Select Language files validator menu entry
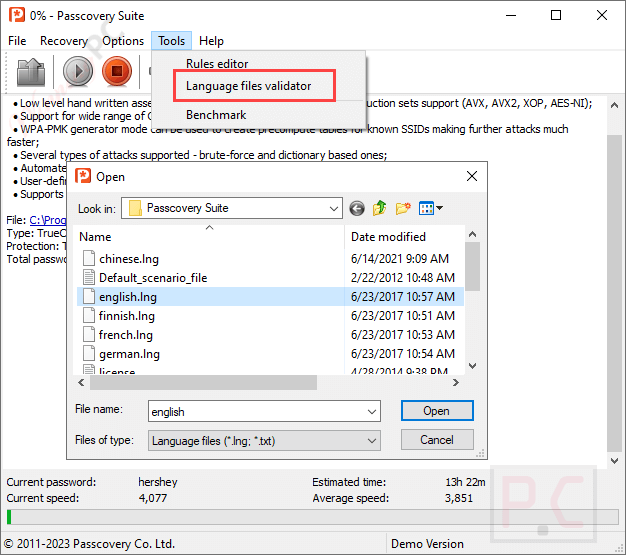The image size is (626, 555). (x=248, y=86)
